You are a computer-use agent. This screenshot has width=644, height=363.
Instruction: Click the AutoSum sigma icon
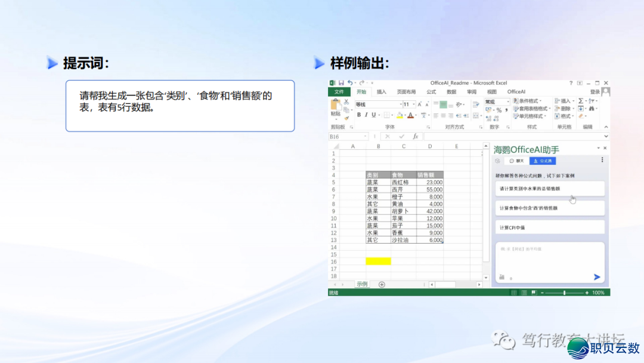pyautogui.click(x=580, y=101)
